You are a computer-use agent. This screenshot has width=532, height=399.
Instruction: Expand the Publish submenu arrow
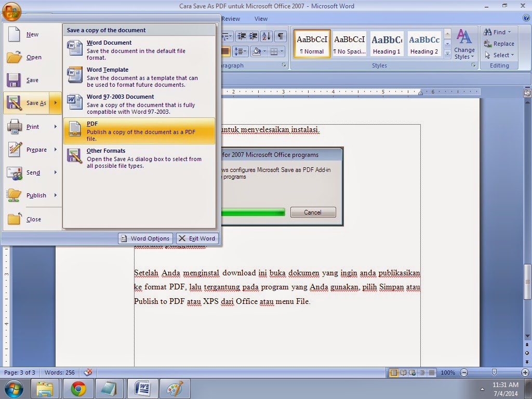[x=55, y=195]
